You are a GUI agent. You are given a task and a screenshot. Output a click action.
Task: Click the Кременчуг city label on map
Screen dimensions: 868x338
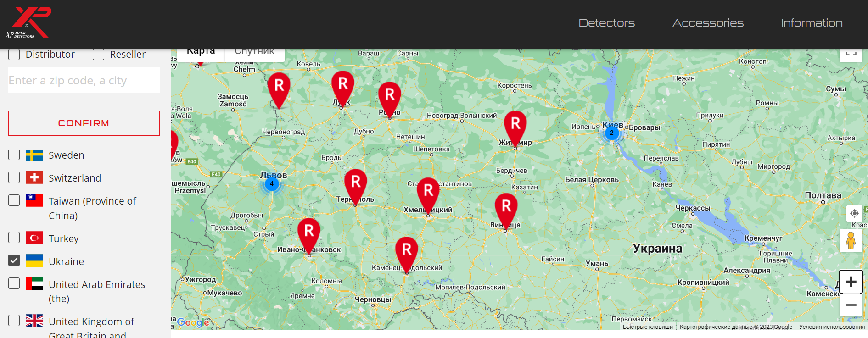[763, 238]
